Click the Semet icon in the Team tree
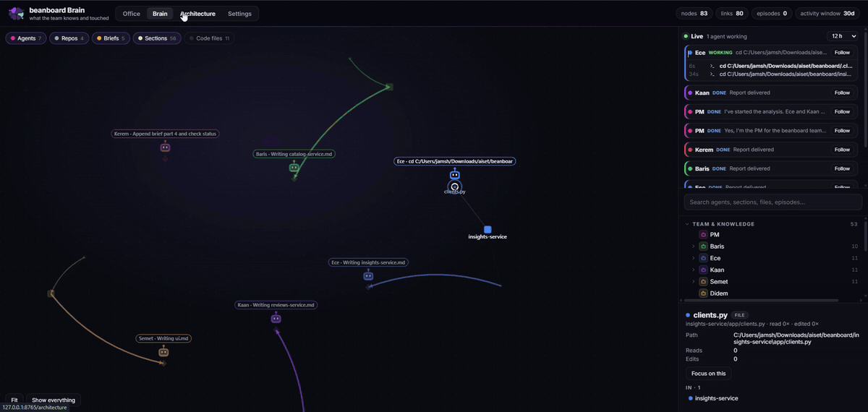Screen dimensions: 868x412 tap(703, 281)
